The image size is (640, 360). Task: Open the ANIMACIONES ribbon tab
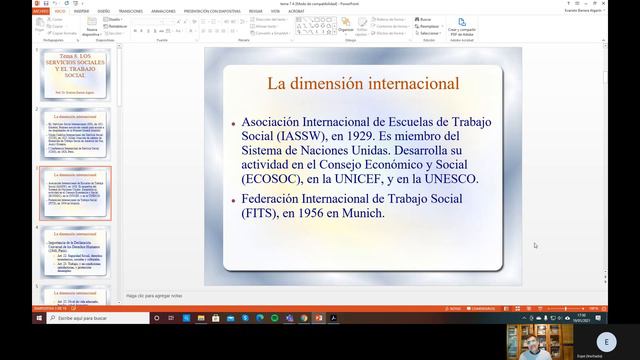pos(163,11)
